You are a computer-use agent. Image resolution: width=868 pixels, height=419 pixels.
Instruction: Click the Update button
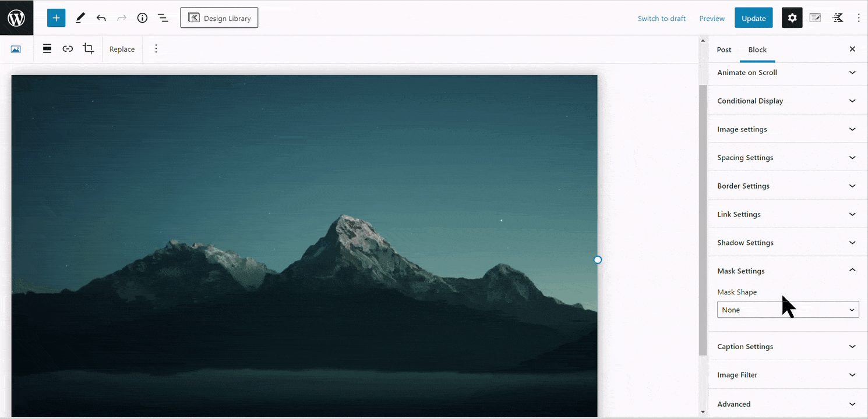(754, 18)
